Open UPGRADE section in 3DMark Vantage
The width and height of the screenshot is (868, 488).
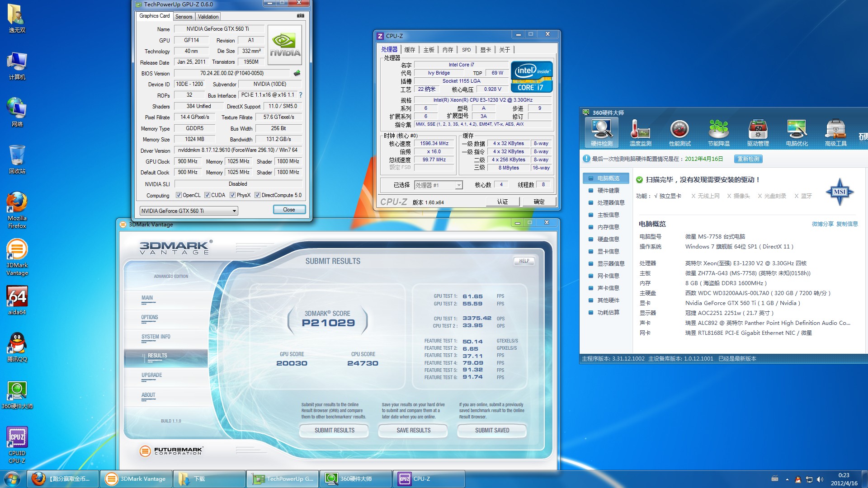[151, 375]
